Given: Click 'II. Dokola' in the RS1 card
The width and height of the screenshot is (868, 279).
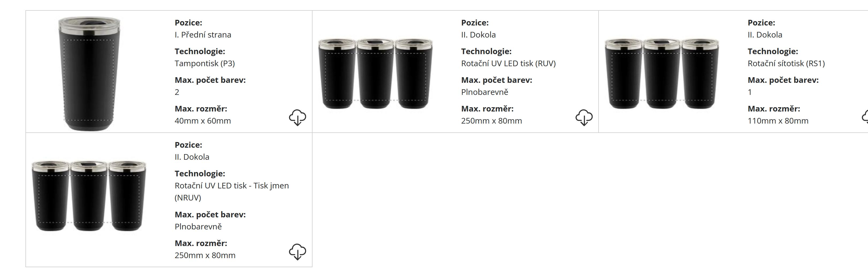Looking at the screenshot, I should point(764,35).
